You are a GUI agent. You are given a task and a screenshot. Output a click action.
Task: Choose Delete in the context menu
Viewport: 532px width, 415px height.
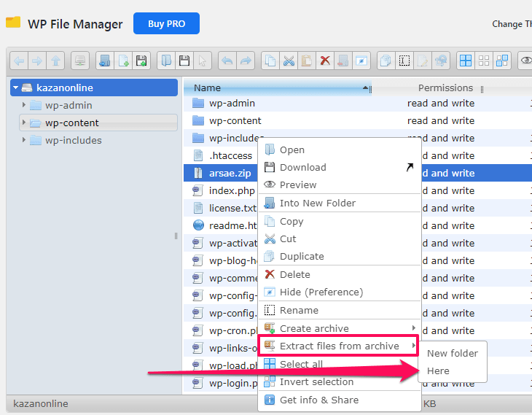340,274
